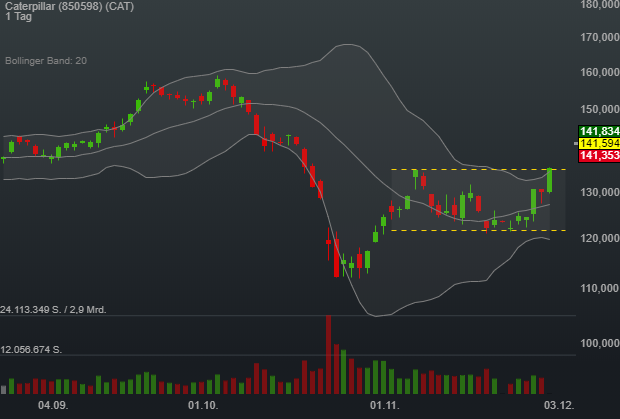Click the 170,000 price axis label
620x419 pixels.
600,38
